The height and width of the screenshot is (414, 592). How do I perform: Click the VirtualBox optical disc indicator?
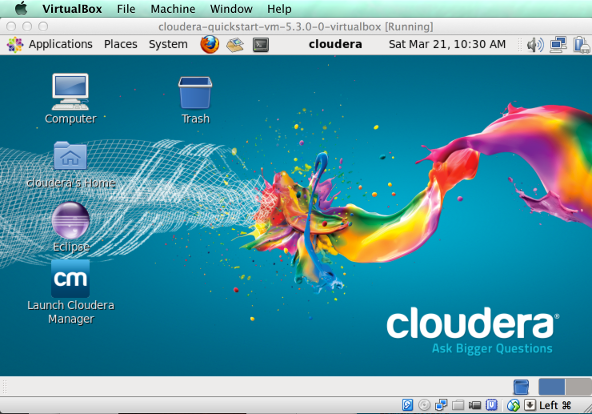pos(424,405)
